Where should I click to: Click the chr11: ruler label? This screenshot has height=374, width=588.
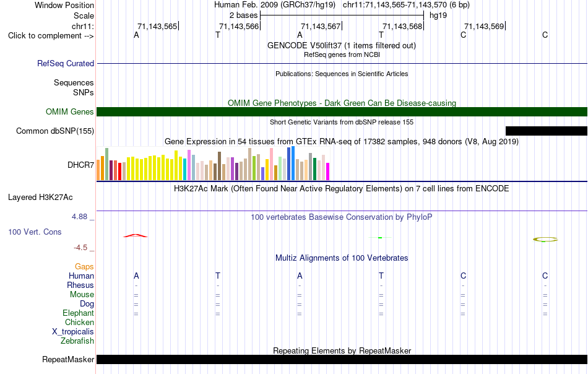click(82, 26)
